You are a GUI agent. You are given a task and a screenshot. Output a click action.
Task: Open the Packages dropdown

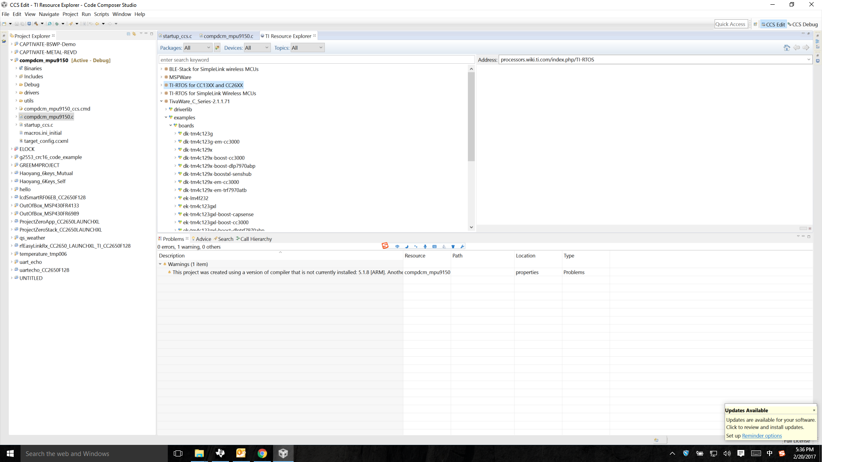[198, 48]
